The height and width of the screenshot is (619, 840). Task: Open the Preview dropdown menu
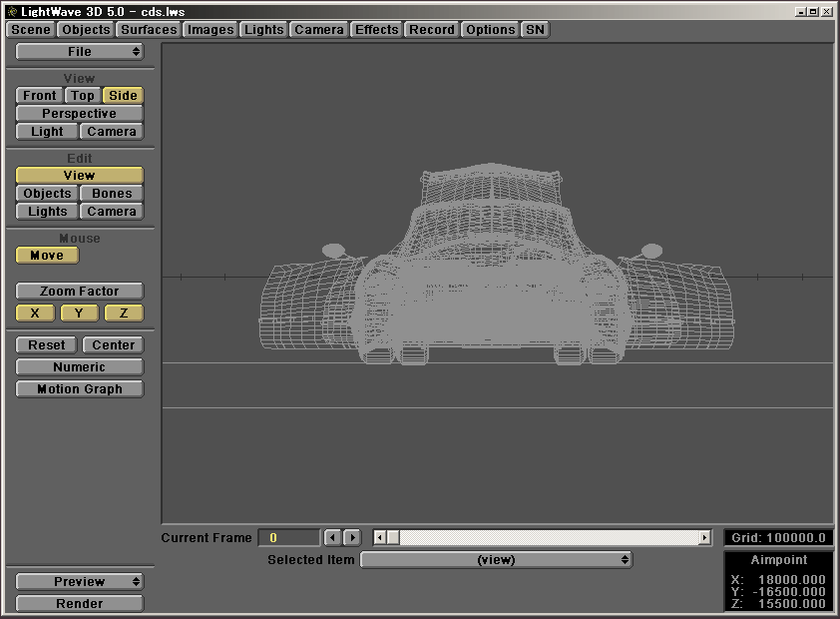pos(80,582)
